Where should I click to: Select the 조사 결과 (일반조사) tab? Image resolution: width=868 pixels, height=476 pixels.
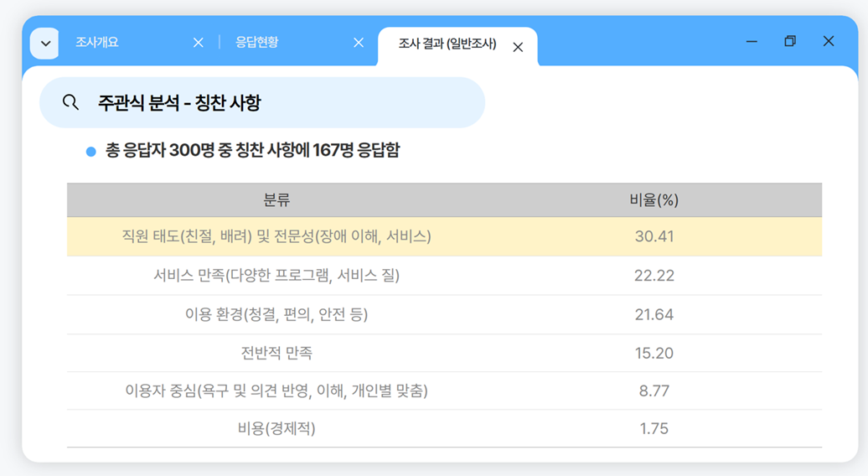click(447, 44)
